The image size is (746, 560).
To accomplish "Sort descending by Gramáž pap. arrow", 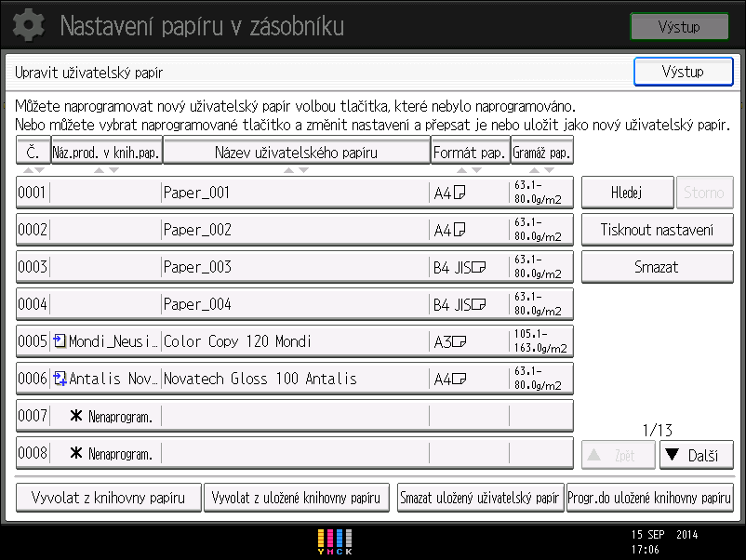I will click(x=550, y=170).
